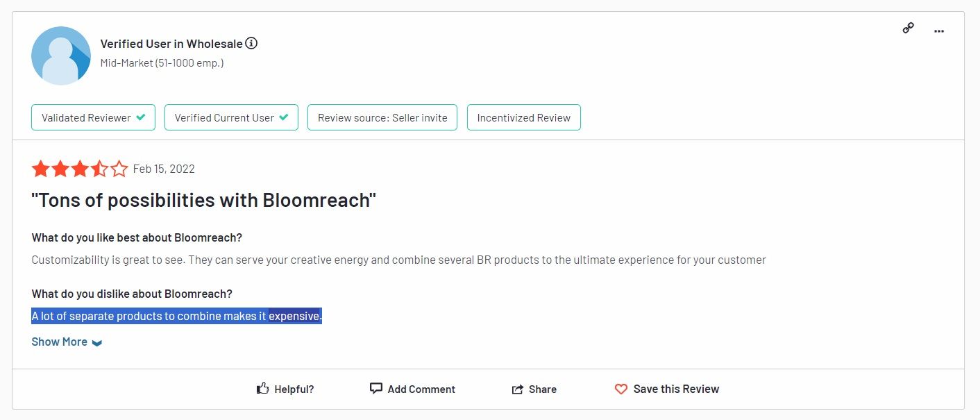This screenshot has height=420, width=980.
Task: Click the Validated Reviewer badge
Action: (x=93, y=117)
